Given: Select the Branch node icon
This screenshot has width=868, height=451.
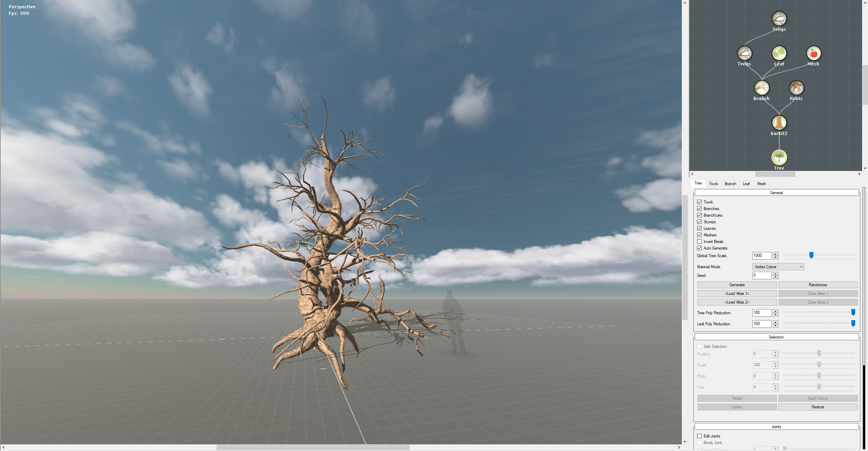Looking at the screenshot, I should pos(761,88).
